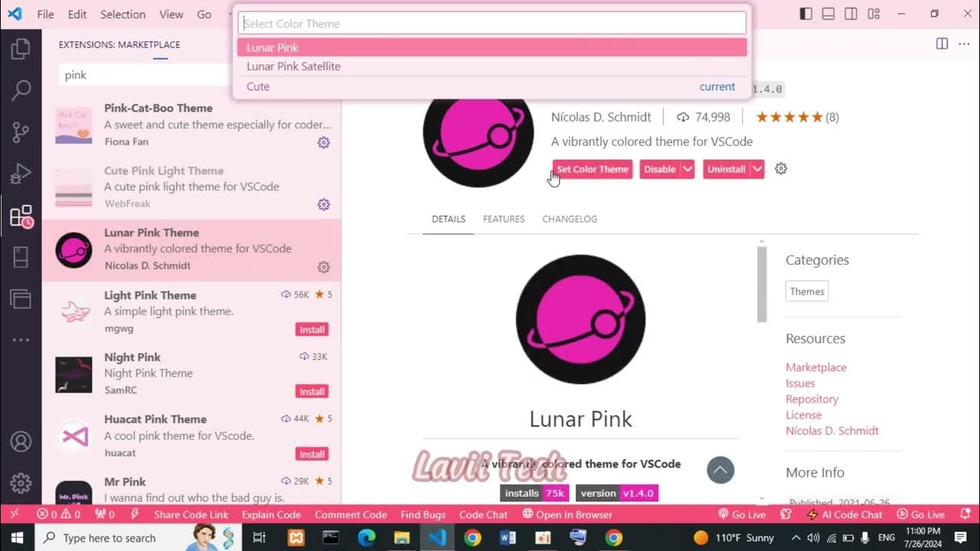This screenshot has width=980, height=551.
Task: Click the extensions search box containing pink
Action: click(x=144, y=75)
